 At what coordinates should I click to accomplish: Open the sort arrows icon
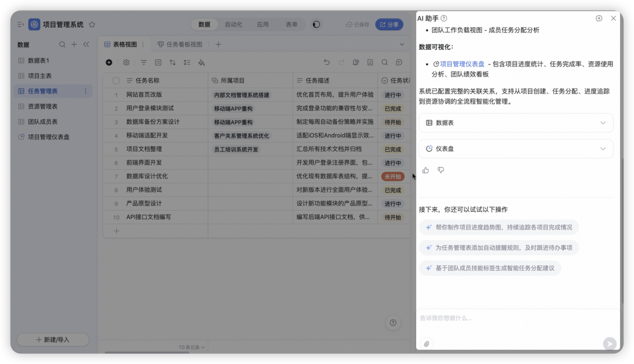tap(172, 62)
